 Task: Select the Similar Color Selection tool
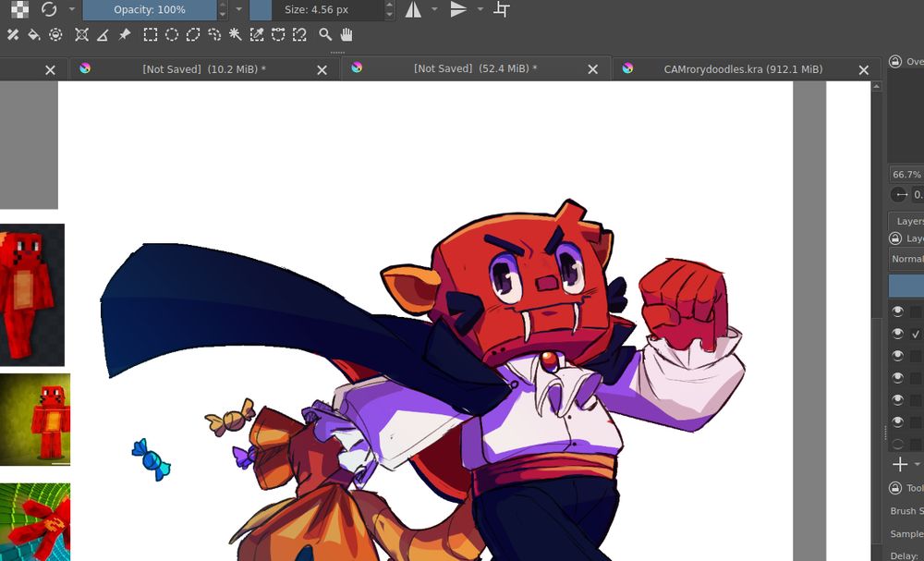(x=257, y=35)
